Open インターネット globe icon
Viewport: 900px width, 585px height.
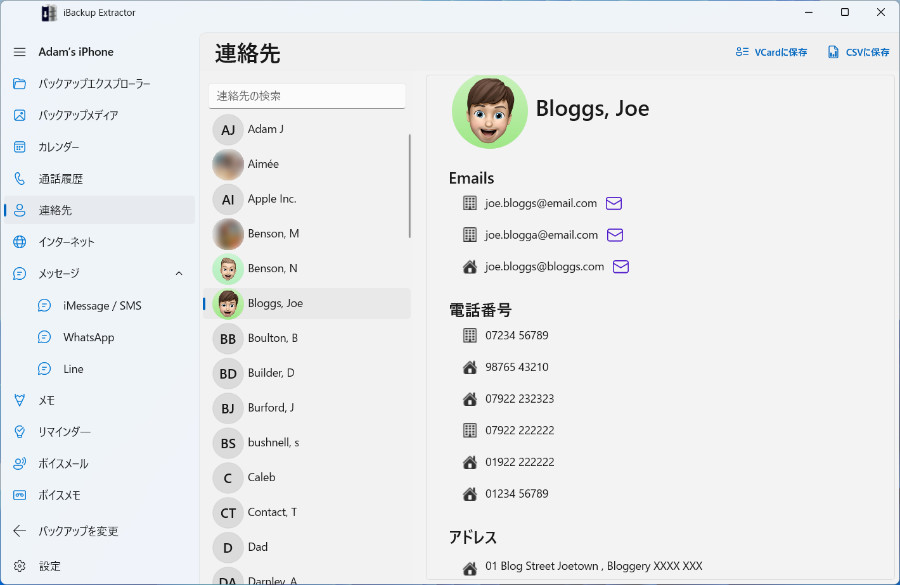point(20,242)
